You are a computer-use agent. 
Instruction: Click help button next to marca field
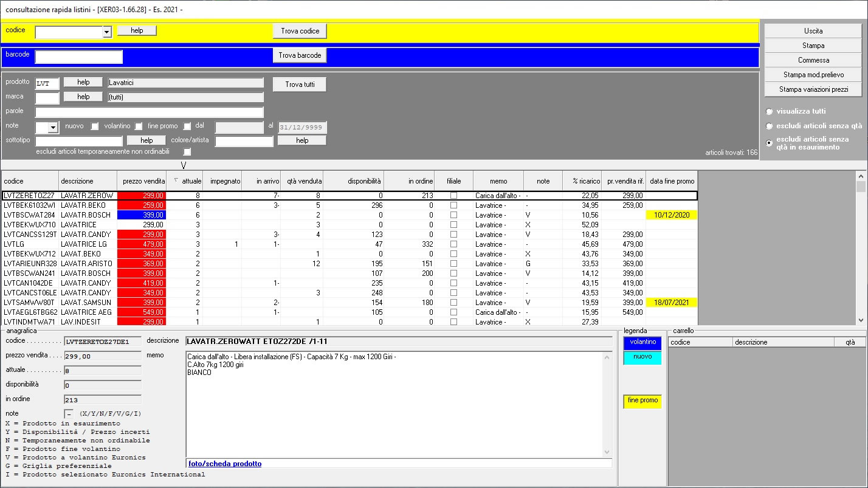click(x=83, y=97)
